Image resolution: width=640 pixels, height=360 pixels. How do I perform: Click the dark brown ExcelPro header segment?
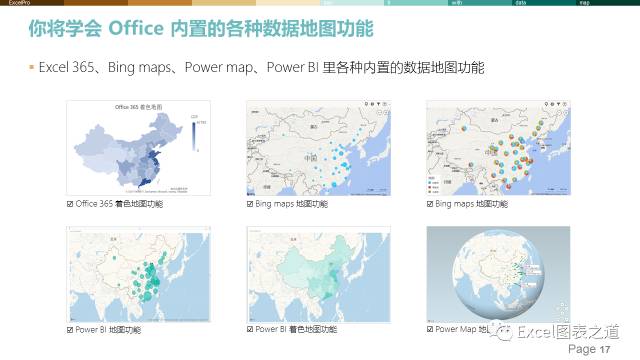pyautogui.click(x=32, y=2)
